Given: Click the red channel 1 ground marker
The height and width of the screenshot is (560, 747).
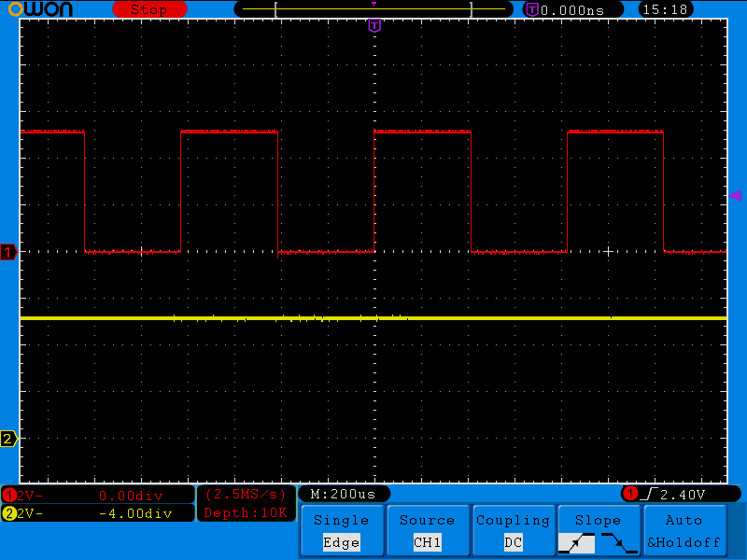Looking at the screenshot, I should (x=8, y=252).
